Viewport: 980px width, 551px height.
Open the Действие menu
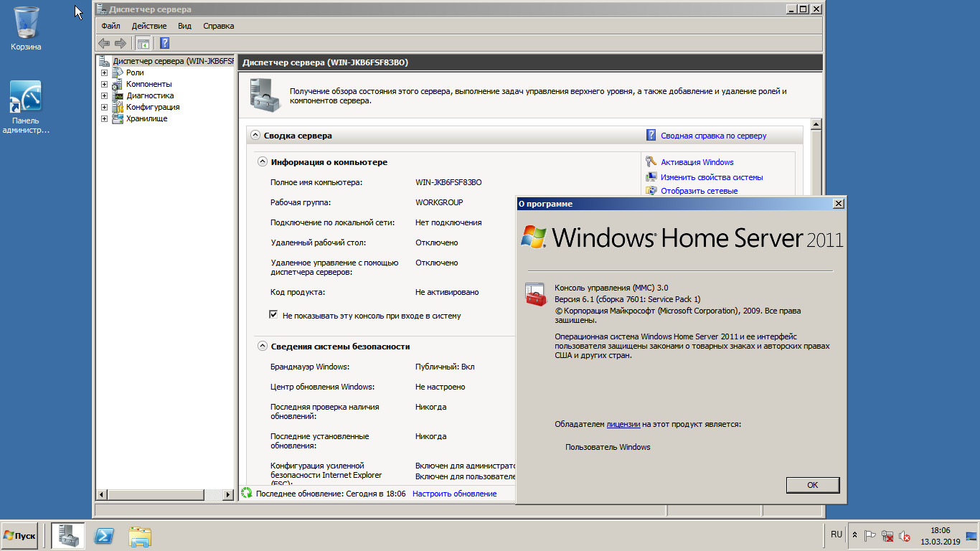[x=149, y=26]
